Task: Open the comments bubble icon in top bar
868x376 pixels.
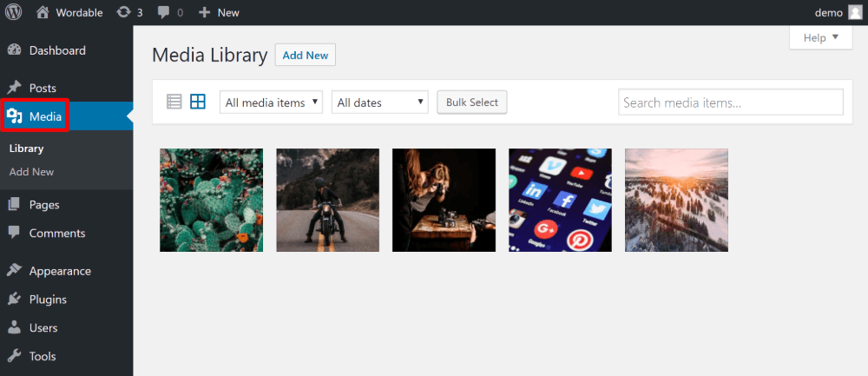Action: (x=164, y=12)
